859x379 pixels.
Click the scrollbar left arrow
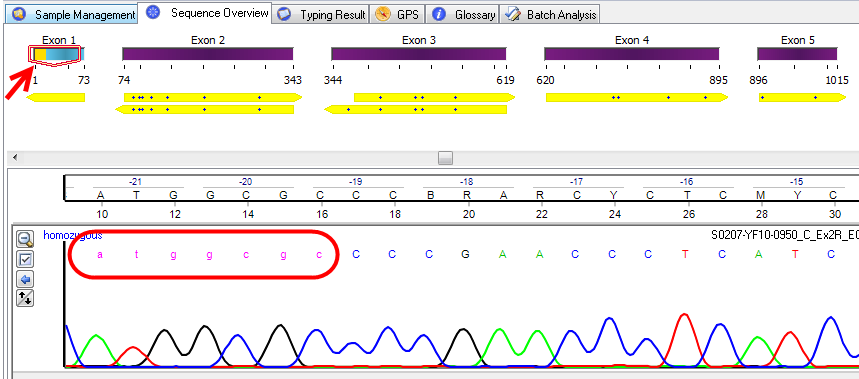[x=14, y=158]
